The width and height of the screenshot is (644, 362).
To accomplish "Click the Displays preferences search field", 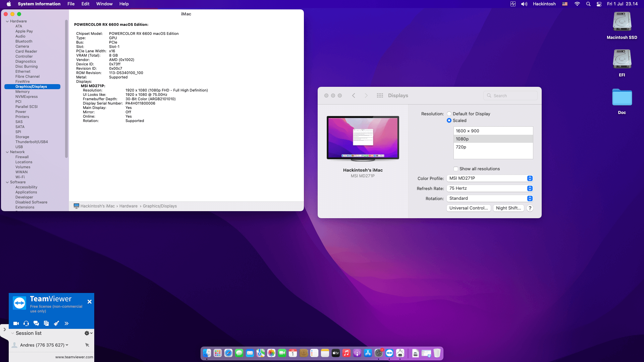I will click(511, 96).
